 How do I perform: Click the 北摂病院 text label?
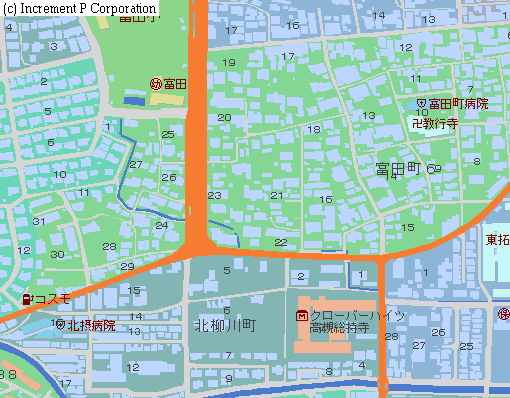pyautogui.click(x=91, y=325)
